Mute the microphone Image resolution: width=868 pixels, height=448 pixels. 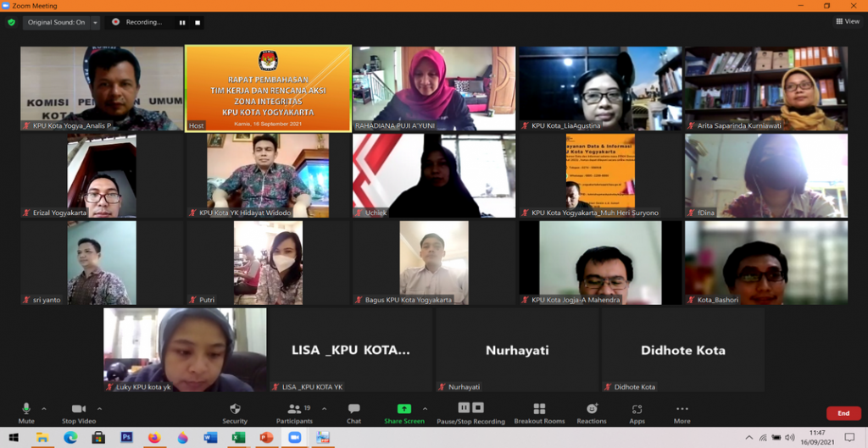[26, 410]
